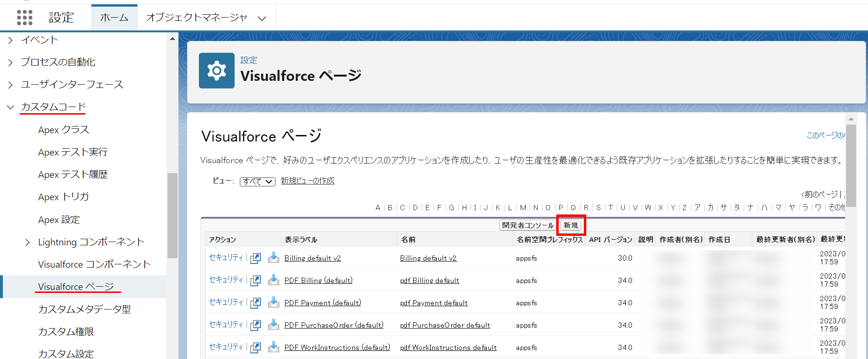The height and width of the screenshot is (359, 868).
Task: Click download icon for PDF WorkInstructions (default)
Action: click(x=273, y=347)
